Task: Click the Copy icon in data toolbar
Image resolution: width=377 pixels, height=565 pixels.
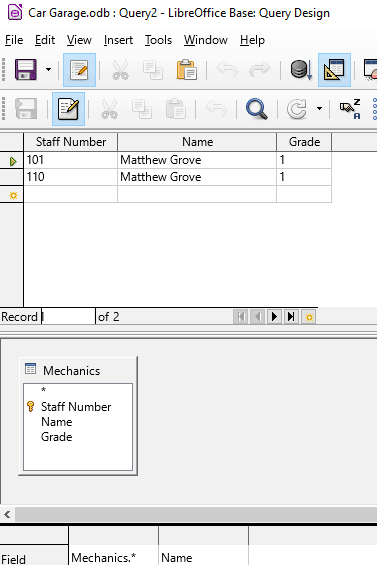Action: pyautogui.click(x=142, y=109)
